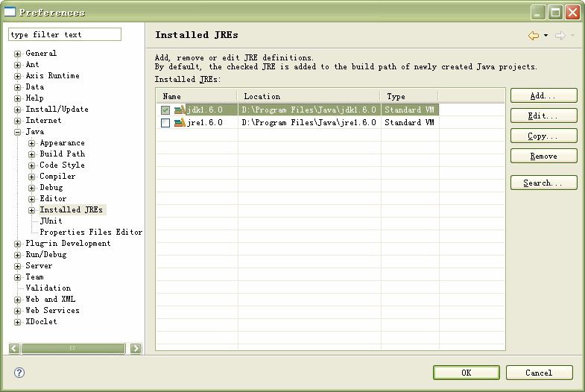The width and height of the screenshot is (585, 392).
Task: Expand the Help tree node
Action: point(18,98)
